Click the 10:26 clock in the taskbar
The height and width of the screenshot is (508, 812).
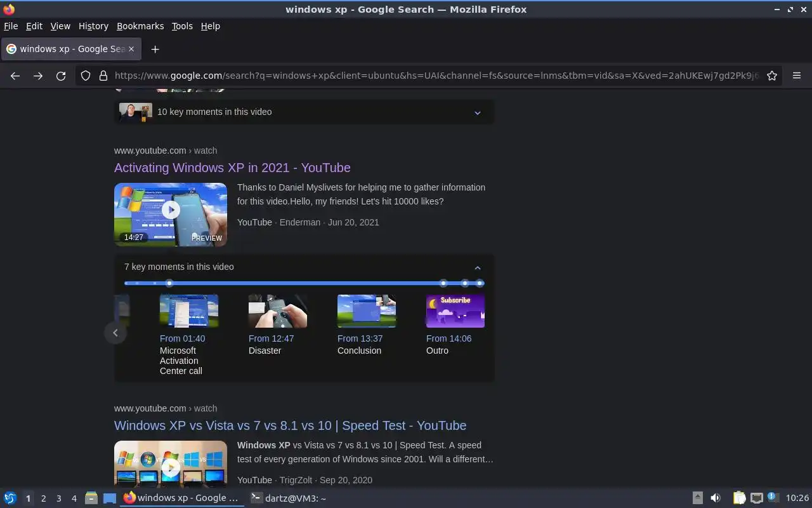pyautogui.click(x=797, y=498)
